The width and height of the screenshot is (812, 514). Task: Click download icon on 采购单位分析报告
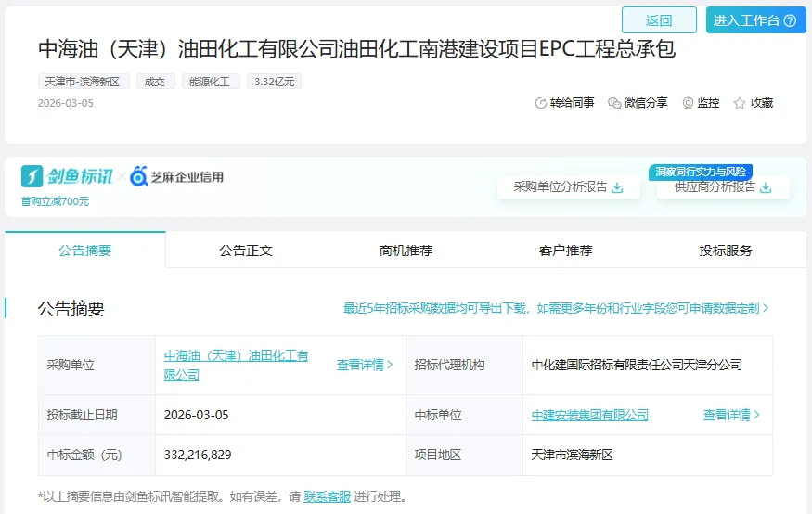(x=618, y=187)
